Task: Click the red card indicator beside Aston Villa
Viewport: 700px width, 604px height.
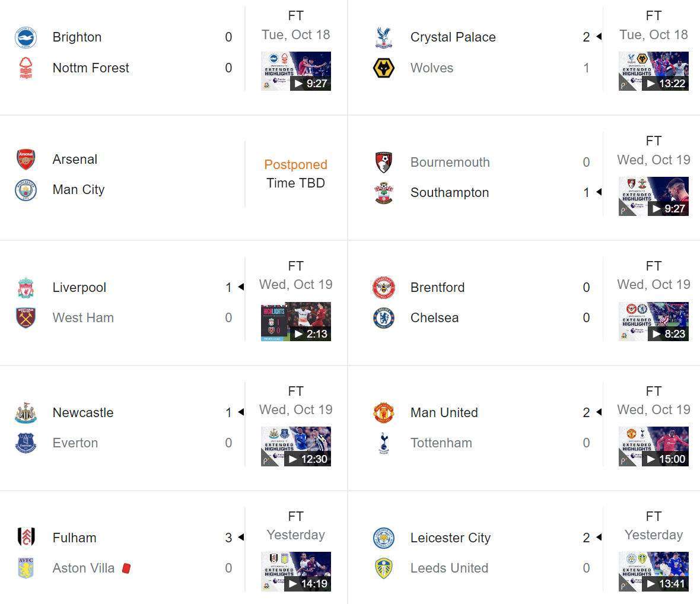Action: 126,567
